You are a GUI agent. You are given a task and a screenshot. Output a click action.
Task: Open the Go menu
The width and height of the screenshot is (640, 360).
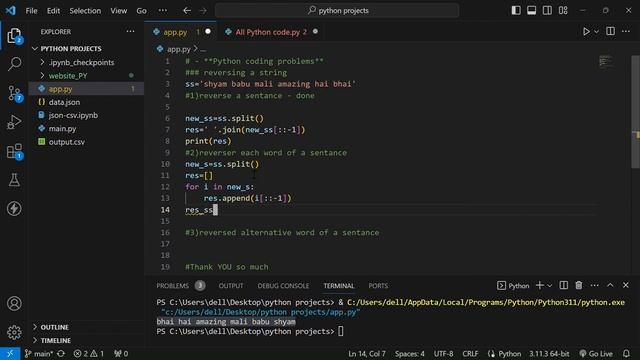[x=141, y=11]
